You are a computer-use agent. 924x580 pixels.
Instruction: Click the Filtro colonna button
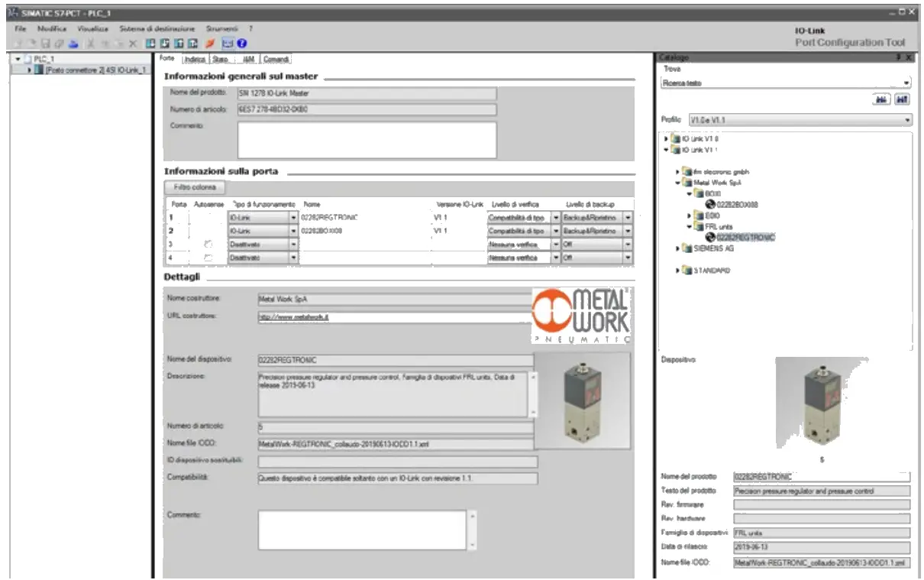point(194,187)
